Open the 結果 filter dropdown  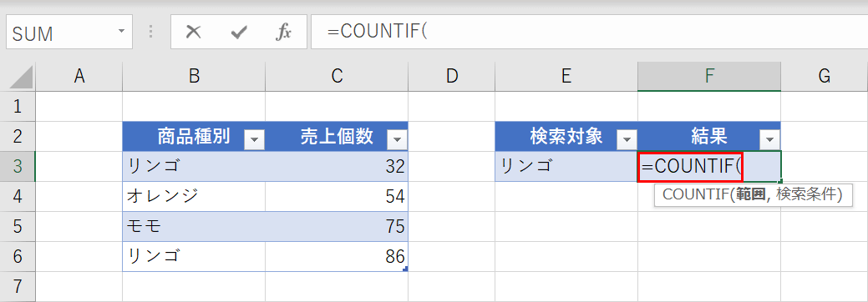pyautogui.click(x=769, y=140)
